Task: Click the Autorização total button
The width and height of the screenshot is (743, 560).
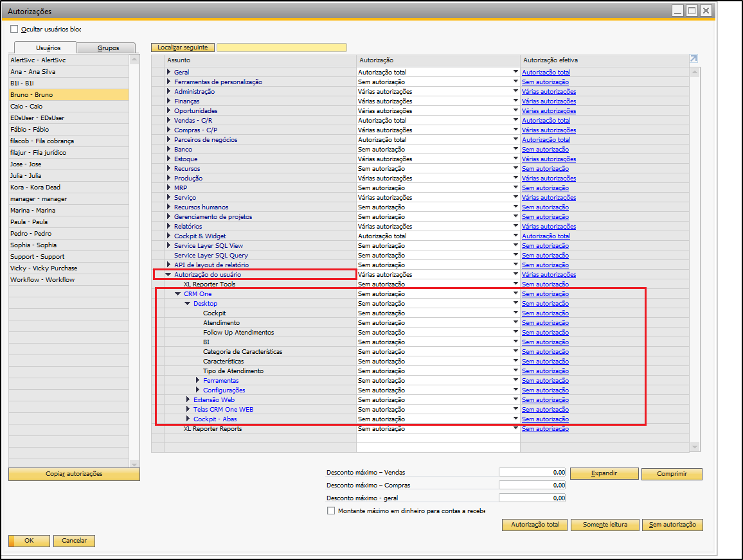Action: click(535, 525)
